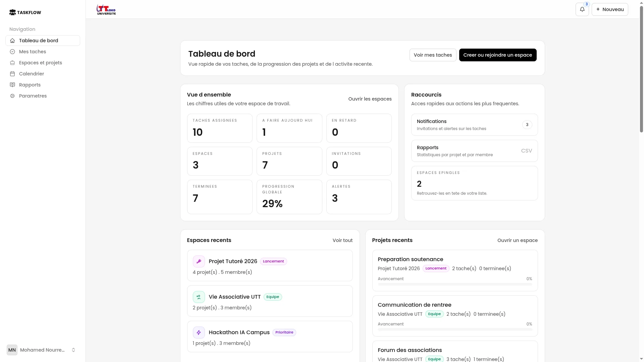Click the 3 badge in Notifications card
644x362 pixels.
(x=527, y=125)
